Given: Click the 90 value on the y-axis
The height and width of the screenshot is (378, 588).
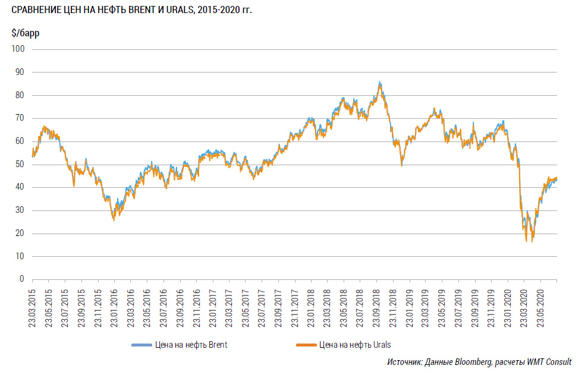Looking at the screenshot, I should [19, 73].
